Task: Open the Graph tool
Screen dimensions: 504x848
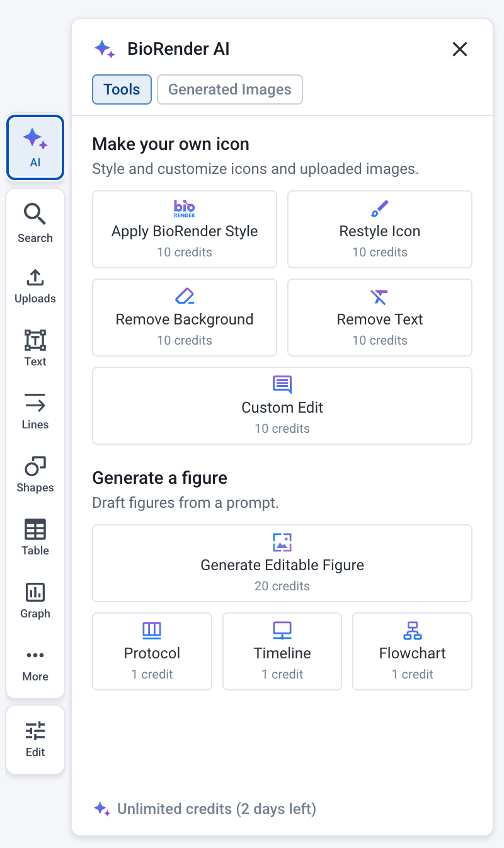Action: 35,600
